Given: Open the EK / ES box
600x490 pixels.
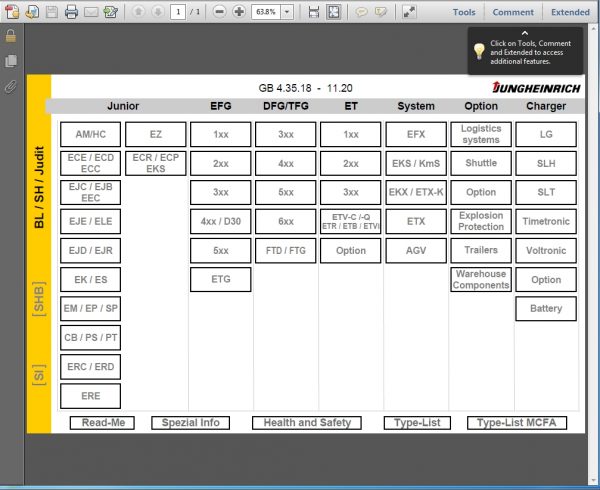Looking at the screenshot, I should pos(90,280).
